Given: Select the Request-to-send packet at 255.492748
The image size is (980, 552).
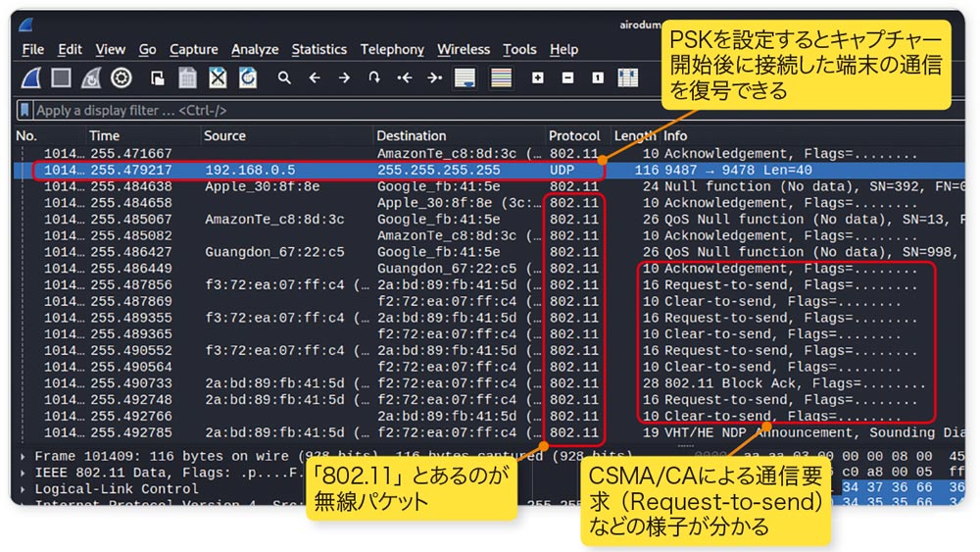Looking at the screenshot, I should pyautogui.click(x=489, y=399).
